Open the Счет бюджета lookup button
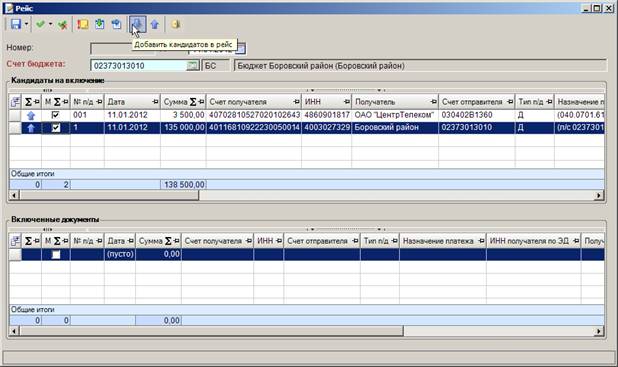 click(193, 65)
